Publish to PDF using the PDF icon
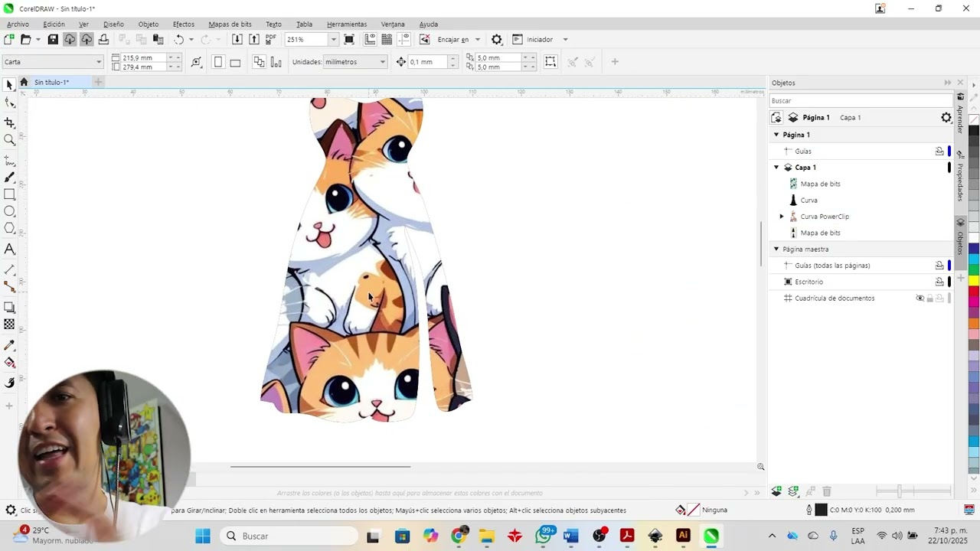This screenshot has height=551, width=980. 271,39
